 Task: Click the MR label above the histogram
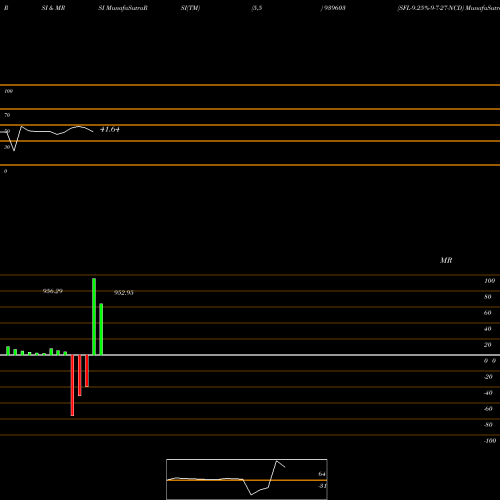tap(446, 260)
